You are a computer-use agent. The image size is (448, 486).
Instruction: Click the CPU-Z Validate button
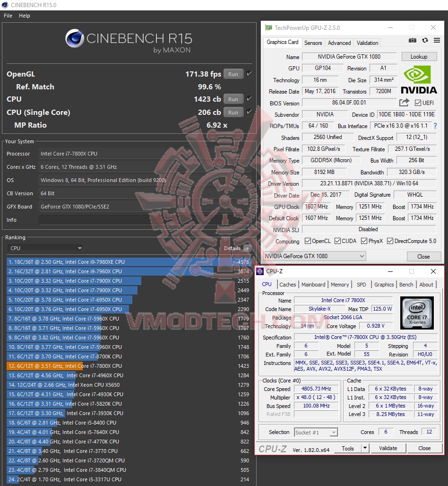[x=388, y=448]
